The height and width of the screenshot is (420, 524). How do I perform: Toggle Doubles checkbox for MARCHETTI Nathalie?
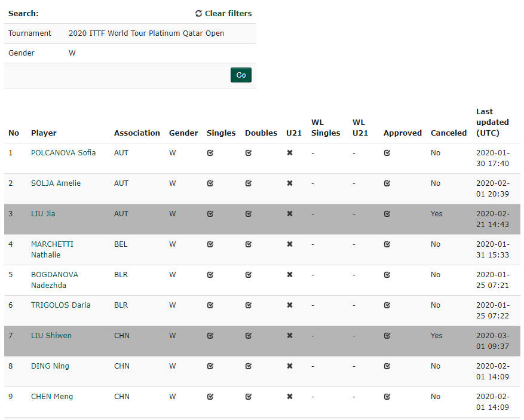point(249,244)
